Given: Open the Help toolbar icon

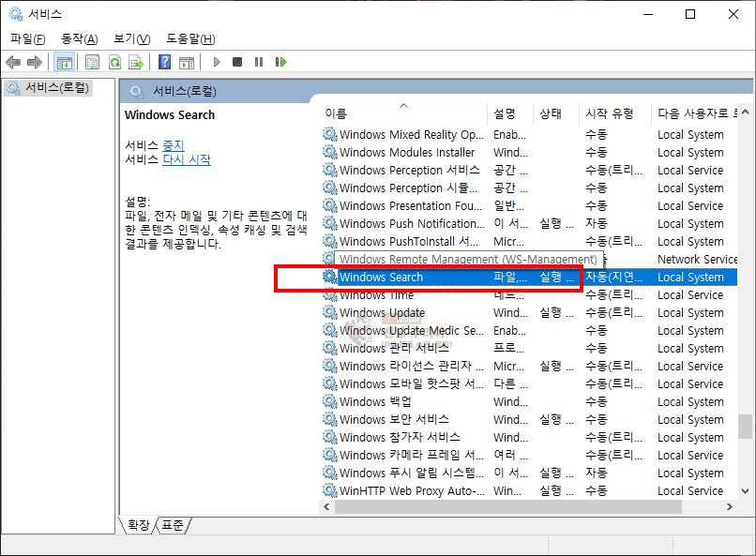Looking at the screenshot, I should pyautogui.click(x=164, y=62).
